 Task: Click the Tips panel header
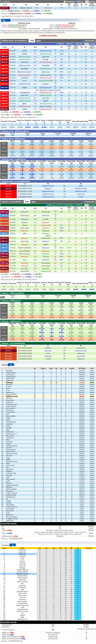click(4, 20)
